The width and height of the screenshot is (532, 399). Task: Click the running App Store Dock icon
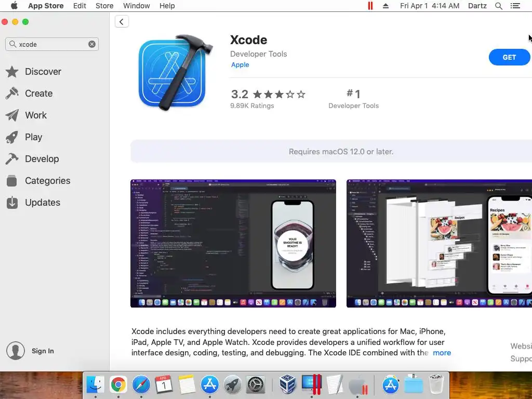210,385
